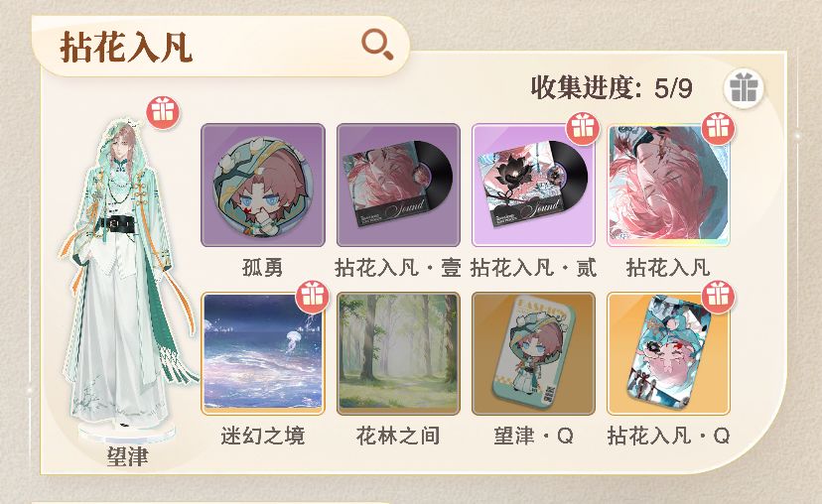Viewport: 822px width, 504px height.
Task: Select the 花林之间 forest background
Action: pos(398,353)
